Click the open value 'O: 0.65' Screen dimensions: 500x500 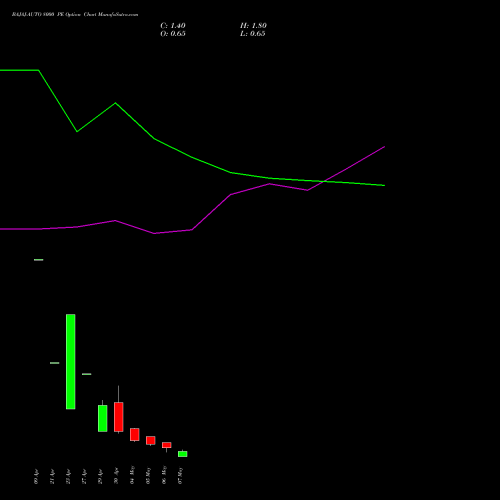click(x=173, y=34)
